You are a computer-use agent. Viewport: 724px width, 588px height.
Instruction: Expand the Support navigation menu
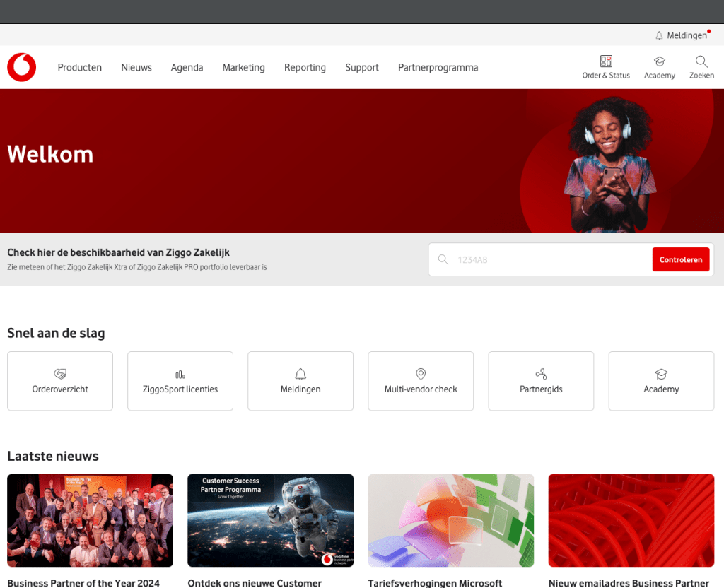coord(362,68)
